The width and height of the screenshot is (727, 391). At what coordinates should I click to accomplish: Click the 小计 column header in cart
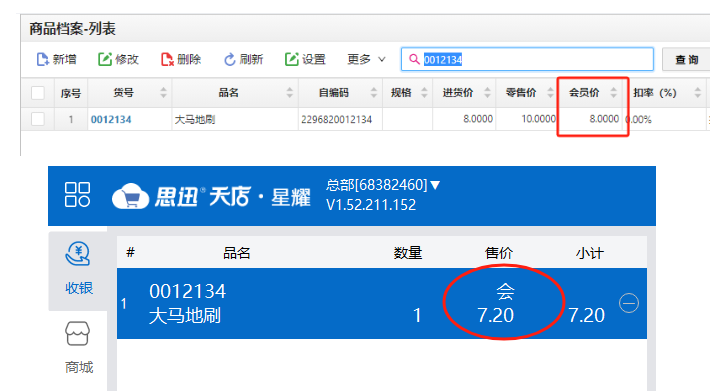point(589,253)
